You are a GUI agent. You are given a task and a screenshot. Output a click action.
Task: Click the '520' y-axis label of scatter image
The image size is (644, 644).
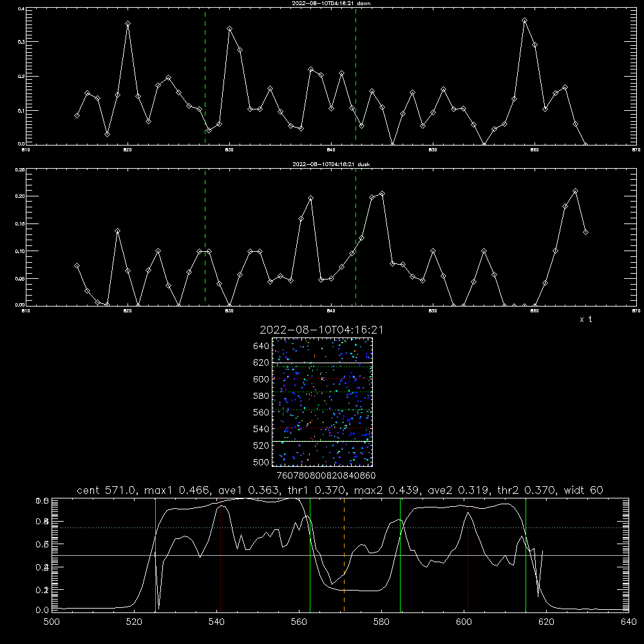point(261,446)
